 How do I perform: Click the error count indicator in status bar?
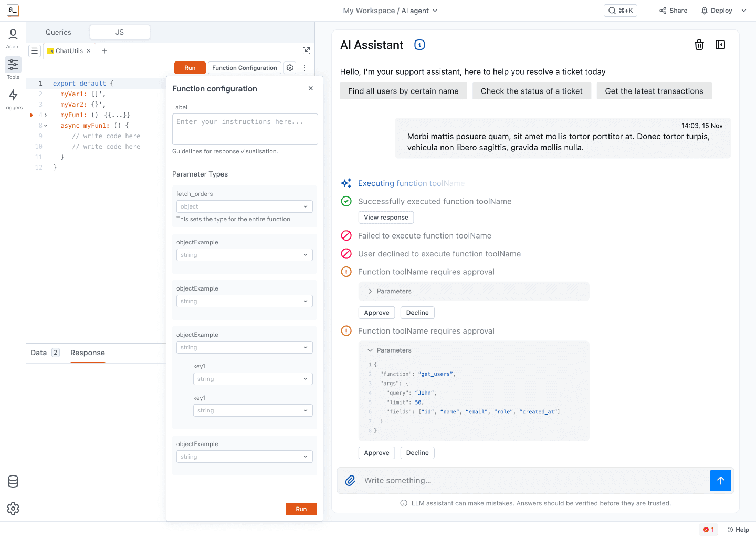[709, 530]
